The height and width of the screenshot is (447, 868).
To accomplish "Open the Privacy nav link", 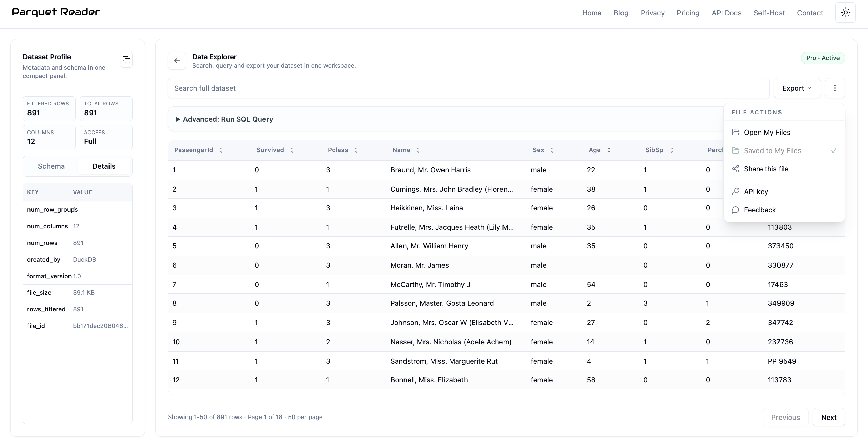I will pyautogui.click(x=652, y=13).
